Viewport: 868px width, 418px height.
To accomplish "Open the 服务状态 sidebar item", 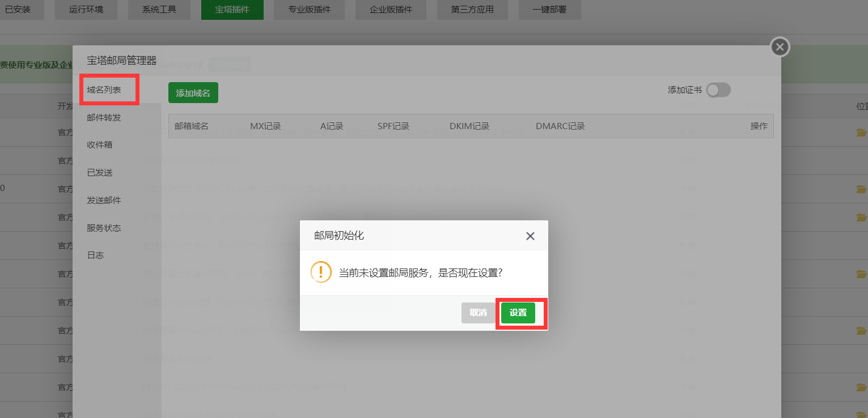I will [x=104, y=228].
